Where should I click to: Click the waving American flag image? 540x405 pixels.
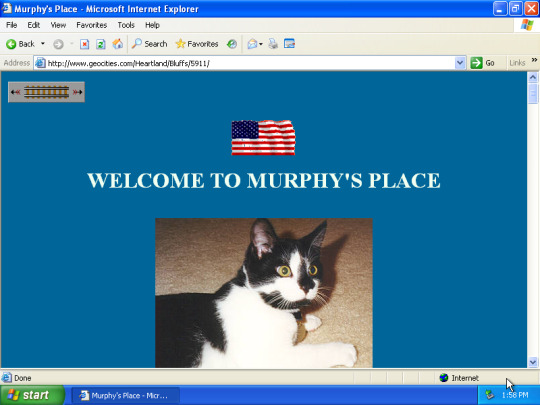click(x=263, y=138)
